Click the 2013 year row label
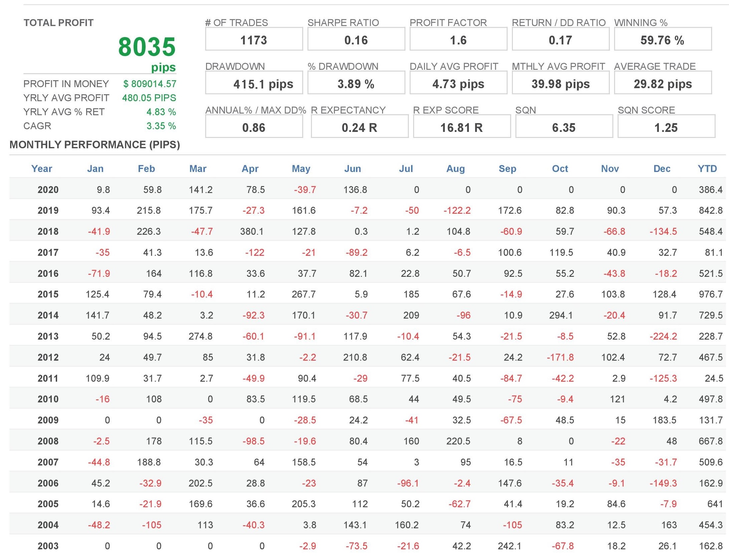Screen dimensions: 729x560 (x=48, y=336)
